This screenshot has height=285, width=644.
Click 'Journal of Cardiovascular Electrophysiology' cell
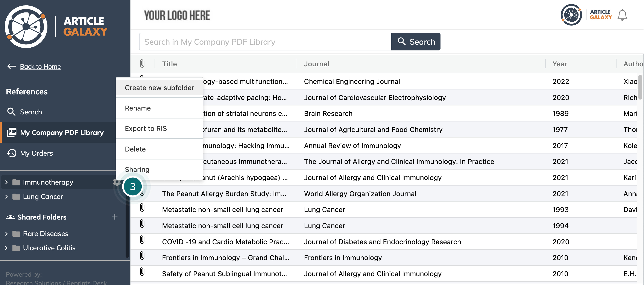point(375,97)
